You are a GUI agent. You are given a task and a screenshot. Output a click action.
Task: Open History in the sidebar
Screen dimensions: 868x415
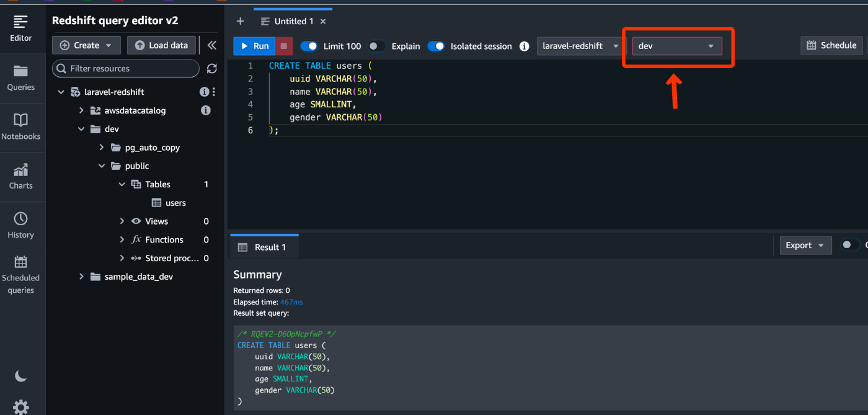(20, 226)
